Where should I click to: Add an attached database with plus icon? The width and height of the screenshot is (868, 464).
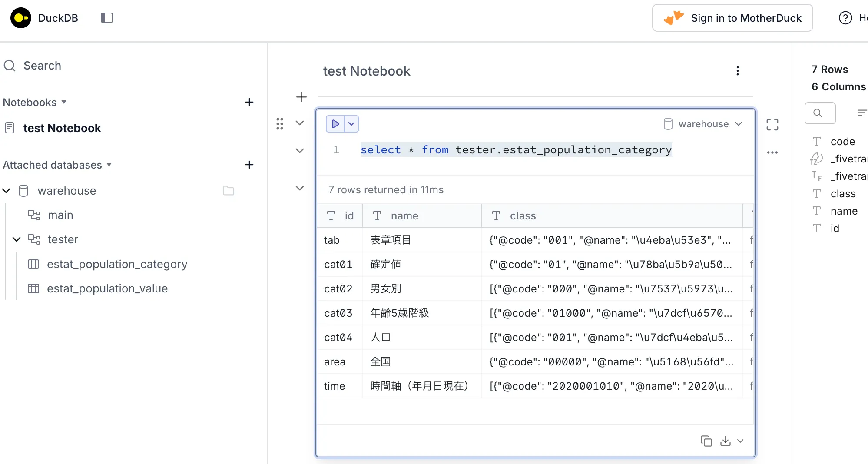(249, 165)
